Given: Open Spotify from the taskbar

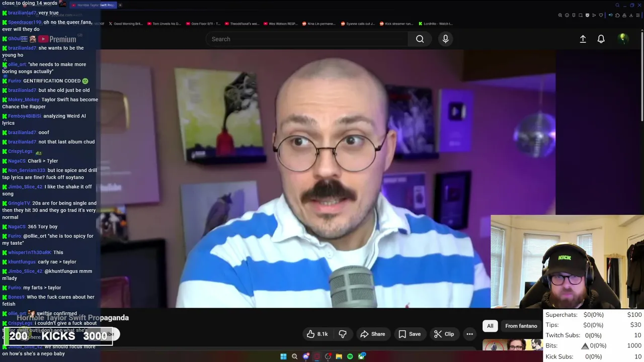Looking at the screenshot, I should [350, 356].
